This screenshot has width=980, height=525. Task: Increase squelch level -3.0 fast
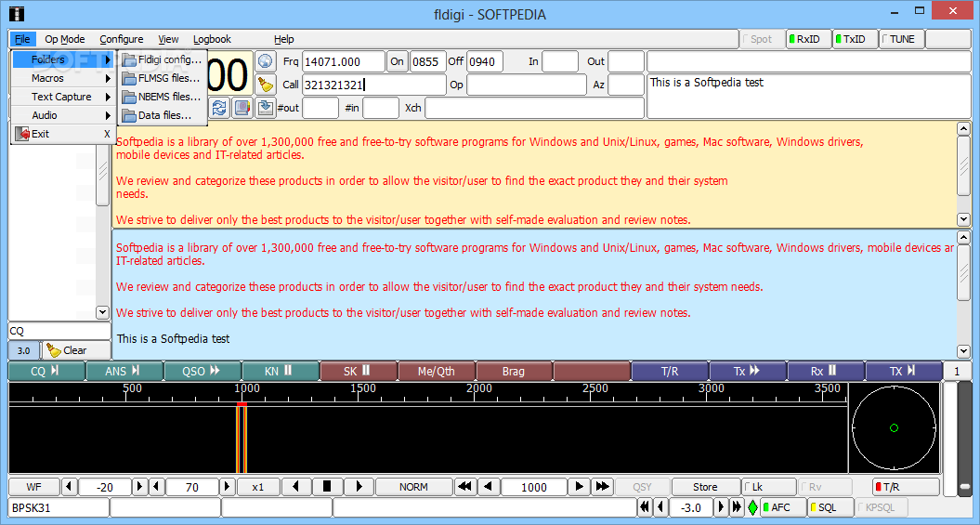point(738,507)
